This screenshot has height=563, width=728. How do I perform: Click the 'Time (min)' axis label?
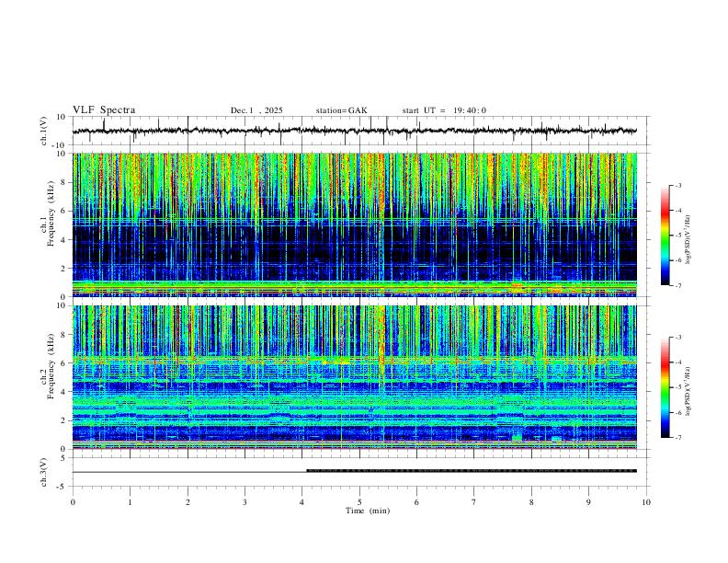(368, 511)
